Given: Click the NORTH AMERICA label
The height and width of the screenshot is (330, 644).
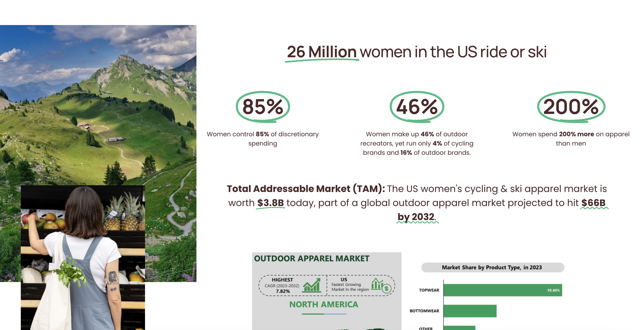Looking at the screenshot, I should (324, 304).
